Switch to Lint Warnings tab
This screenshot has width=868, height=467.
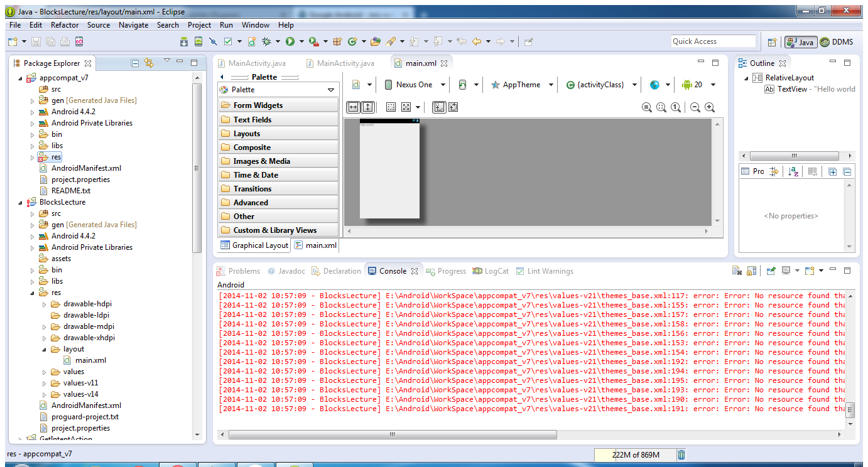545,271
